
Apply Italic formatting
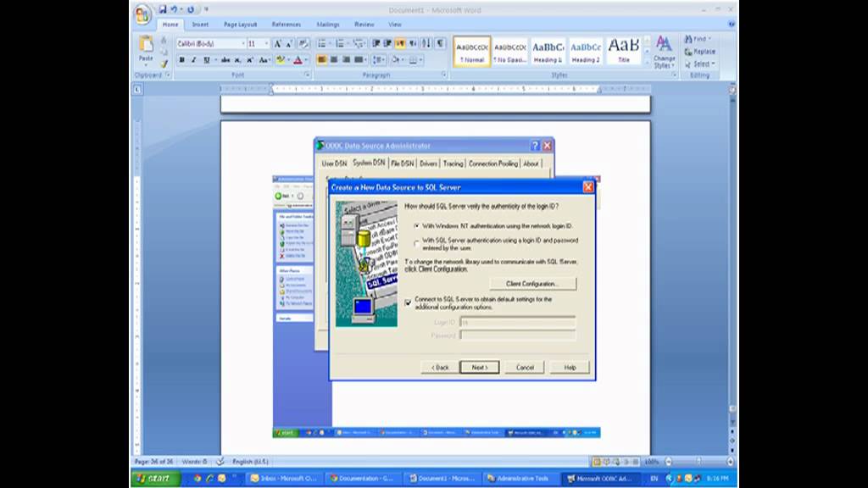pos(194,60)
